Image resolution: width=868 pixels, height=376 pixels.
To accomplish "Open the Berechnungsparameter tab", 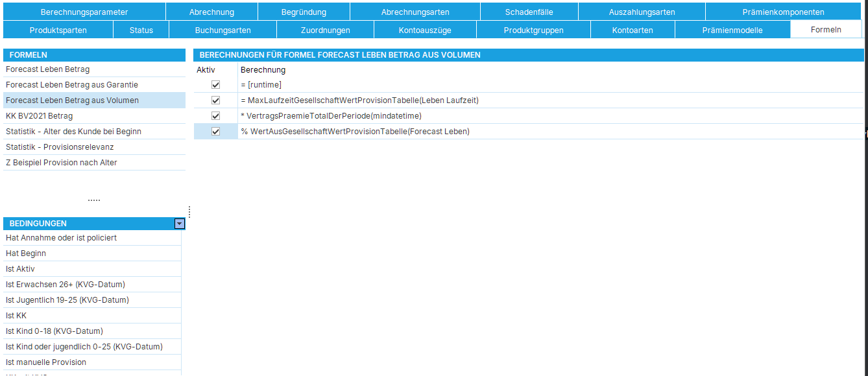I will (x=84, y=12).
